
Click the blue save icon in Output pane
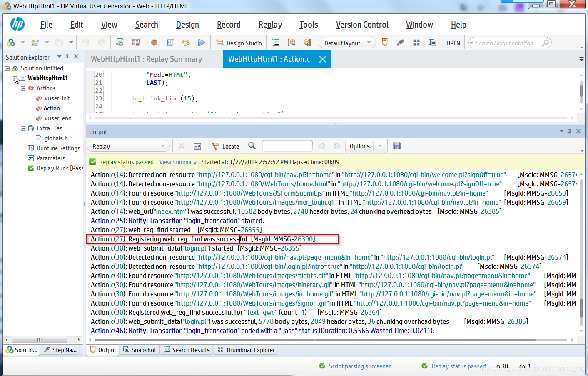click(397, 146)
